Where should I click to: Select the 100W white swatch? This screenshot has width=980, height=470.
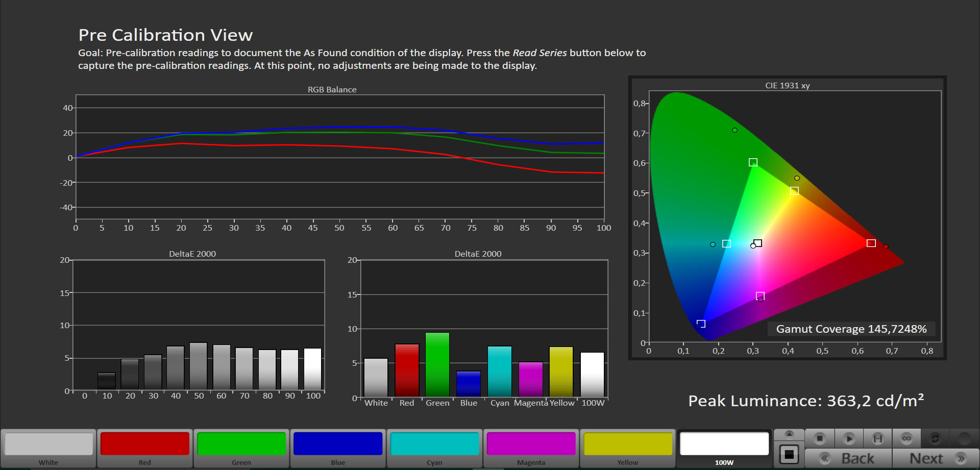pyautogui.click(x=724, y=444)
